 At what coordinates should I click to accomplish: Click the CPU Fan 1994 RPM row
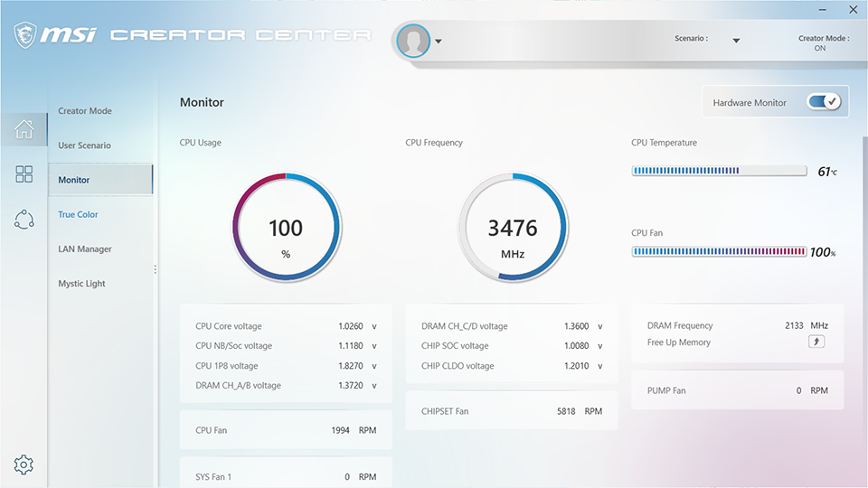pos(286,430)
